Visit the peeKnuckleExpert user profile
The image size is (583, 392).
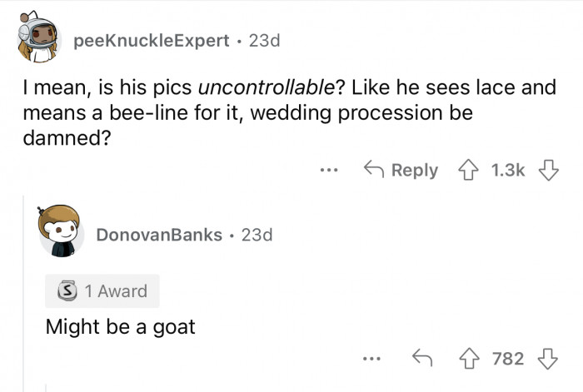(x=151, y=42)
